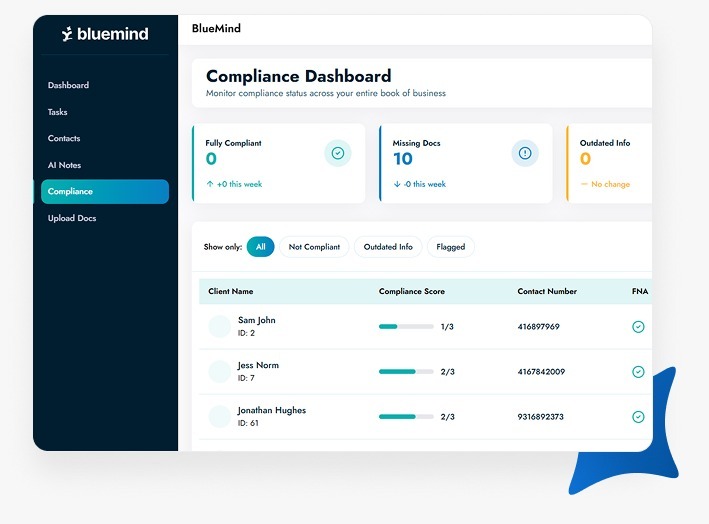Filter by Flagged clients
709x524 pixels.
coord(451,247)
